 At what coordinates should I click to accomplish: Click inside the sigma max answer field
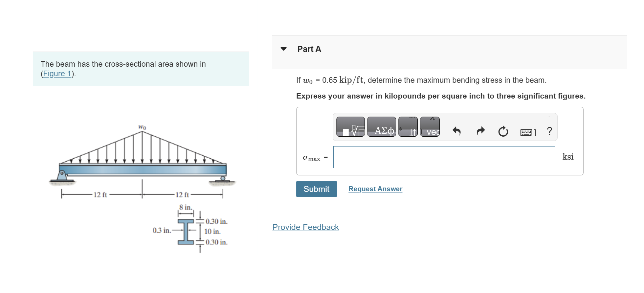(x=443, y=157)
